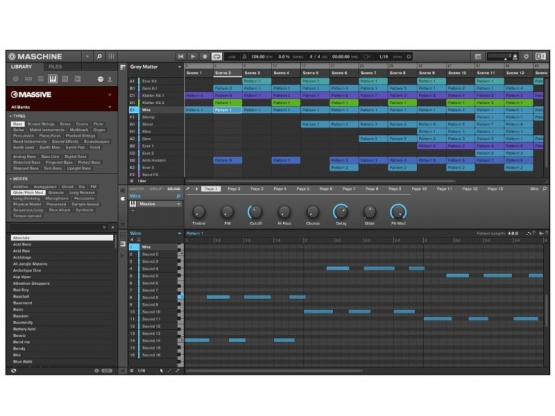Switch to the SOUND tab
This screenshot has width=555, height=416.
pos(173,189)
